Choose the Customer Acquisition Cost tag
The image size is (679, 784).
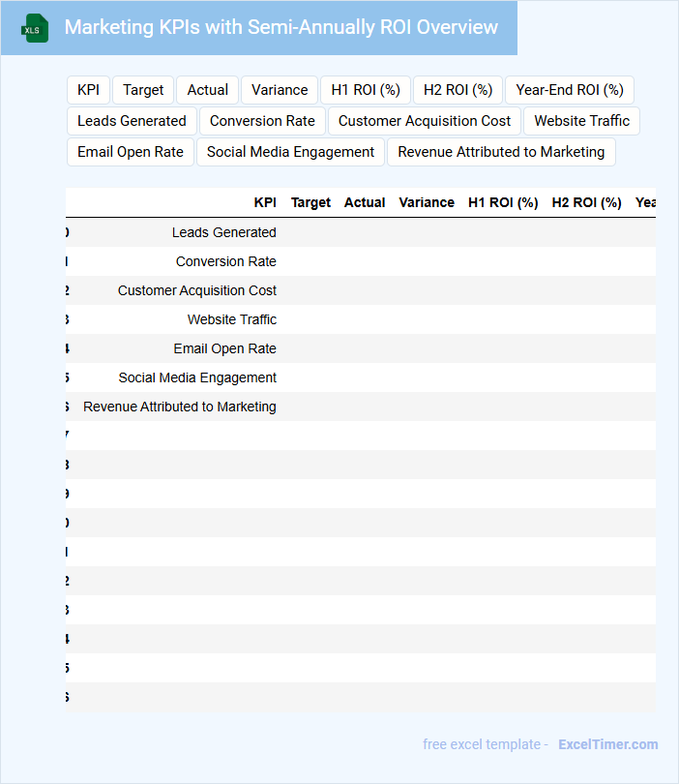(425, 121)
